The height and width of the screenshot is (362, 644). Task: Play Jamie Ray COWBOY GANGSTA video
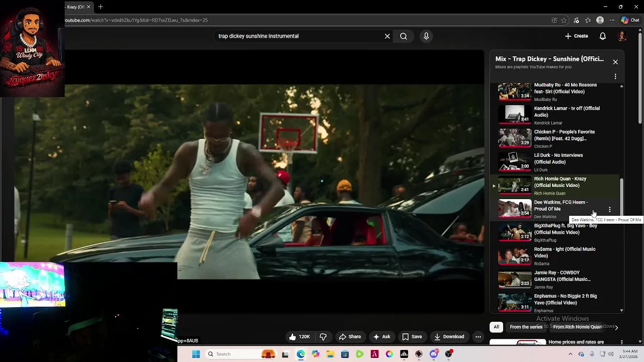tap(556, 279)
